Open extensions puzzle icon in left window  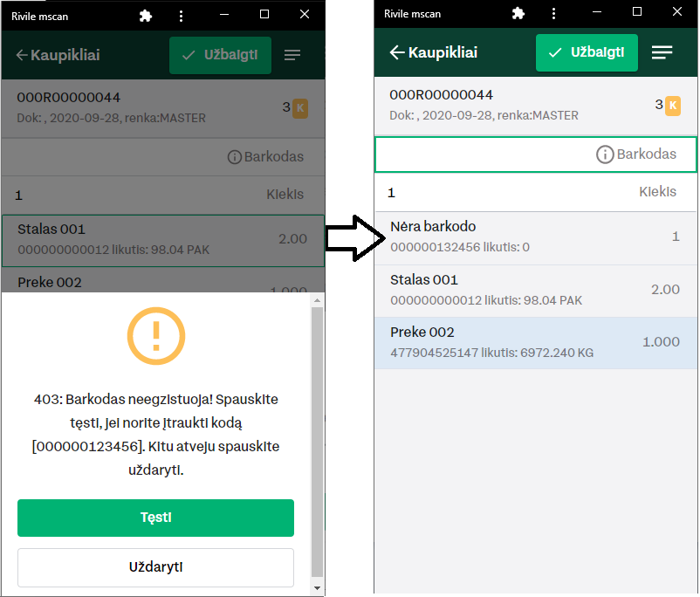tap(146, 16)
